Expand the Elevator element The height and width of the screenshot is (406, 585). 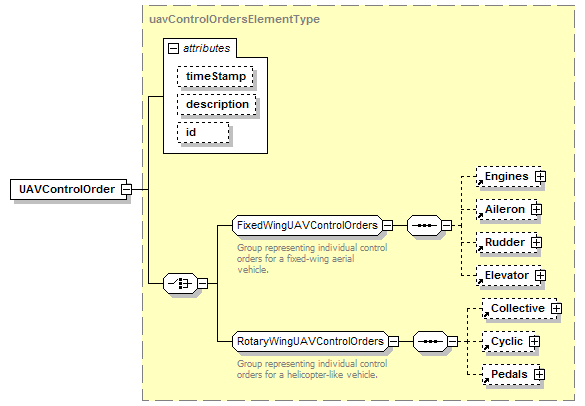[x=540, y=275]
